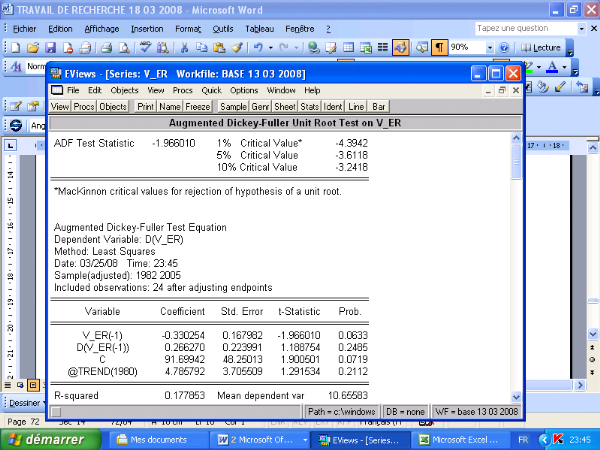Viewport: 600px width, 450px height.
Task: Expand the Undo history dropdown arrow
Action: coord(270,47)
